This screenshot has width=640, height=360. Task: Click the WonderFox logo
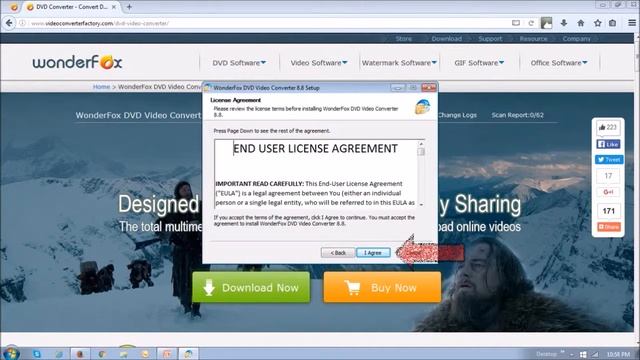pyautogui.click(x=78, y=62)
